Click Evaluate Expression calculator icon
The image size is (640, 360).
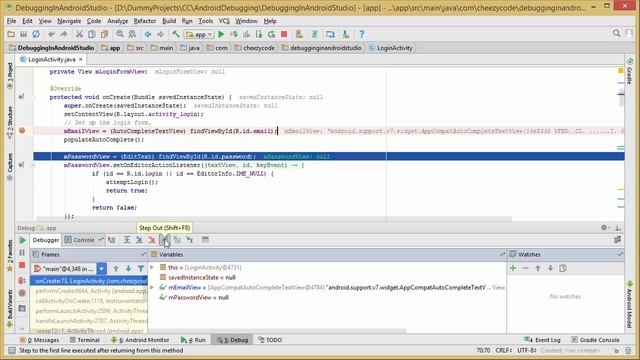(205, 240)
